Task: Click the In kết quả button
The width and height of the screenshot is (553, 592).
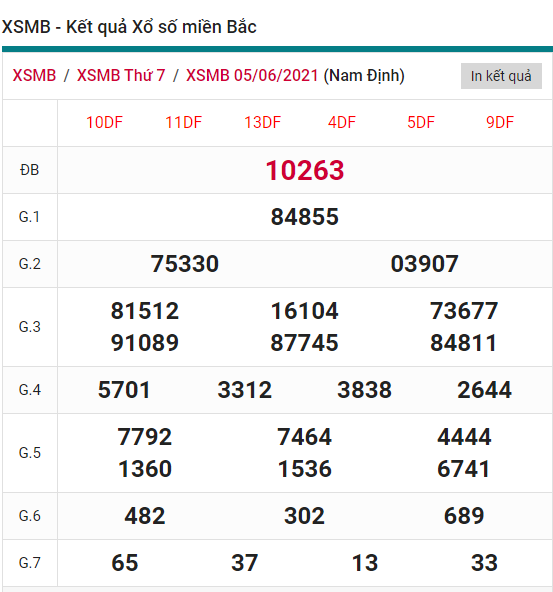Action: click(x=501, y=76)
